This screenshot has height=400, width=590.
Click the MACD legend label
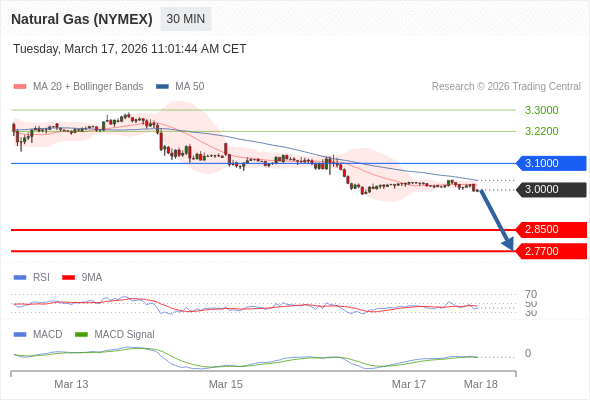click(48, 335)
